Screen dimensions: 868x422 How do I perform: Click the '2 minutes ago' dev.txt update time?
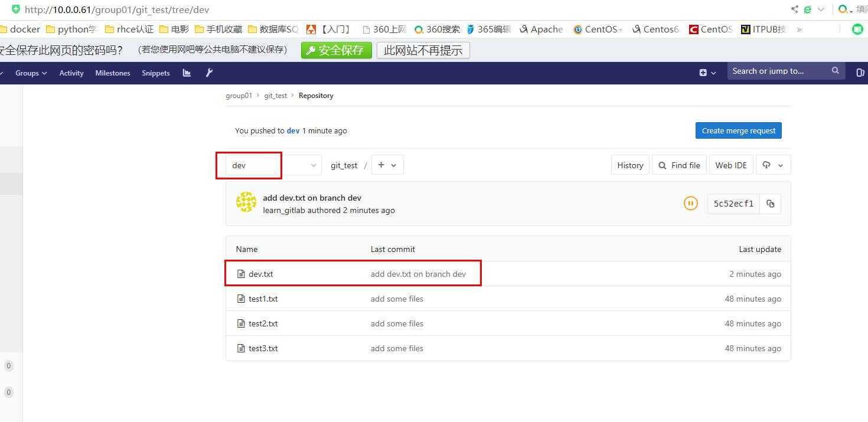(755, 274)
